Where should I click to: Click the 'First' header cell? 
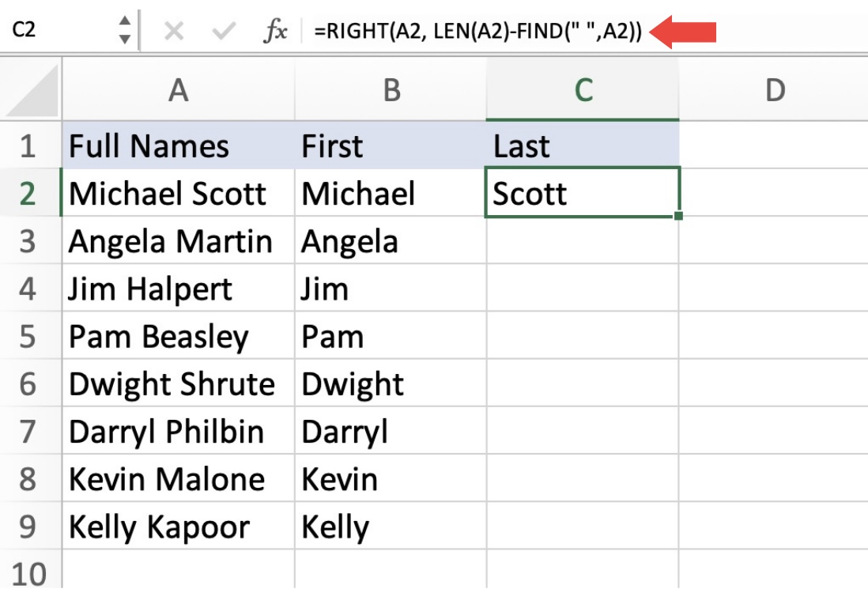click(x=391, y=145)
